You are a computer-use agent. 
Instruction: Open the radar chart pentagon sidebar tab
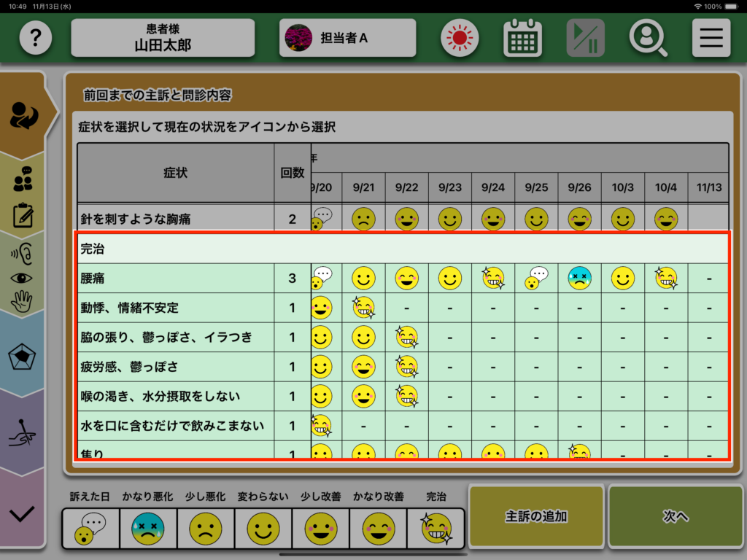click(23, 355)
